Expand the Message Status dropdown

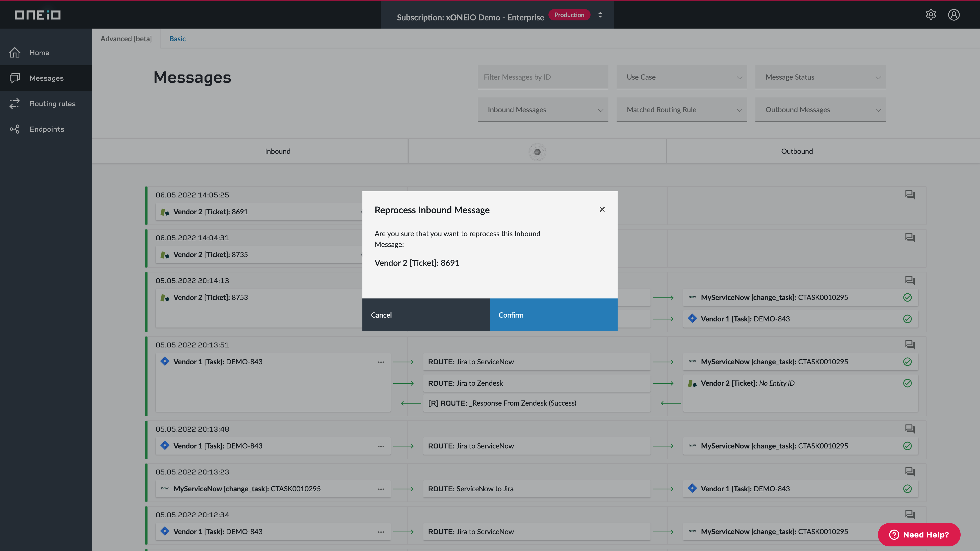tap(820, 77)
